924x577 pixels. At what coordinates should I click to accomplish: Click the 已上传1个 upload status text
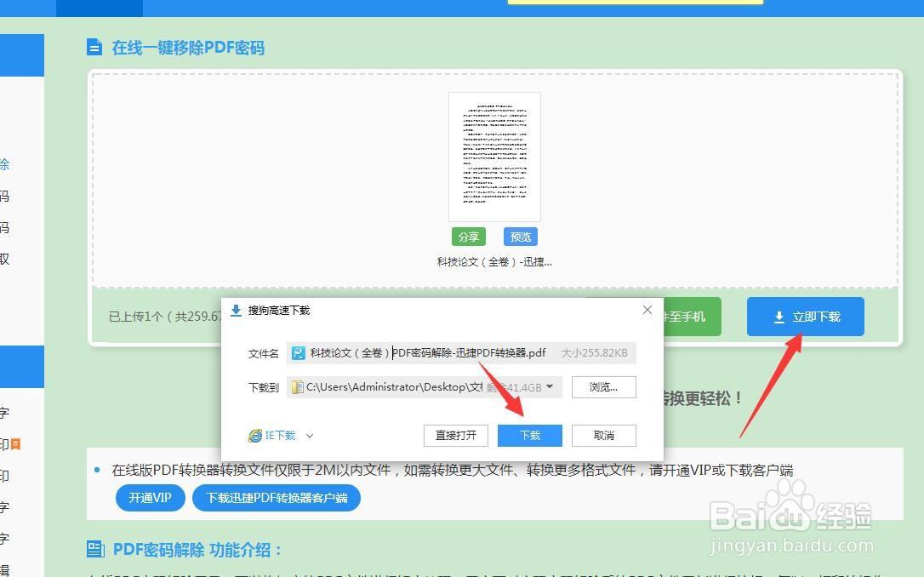164,317
